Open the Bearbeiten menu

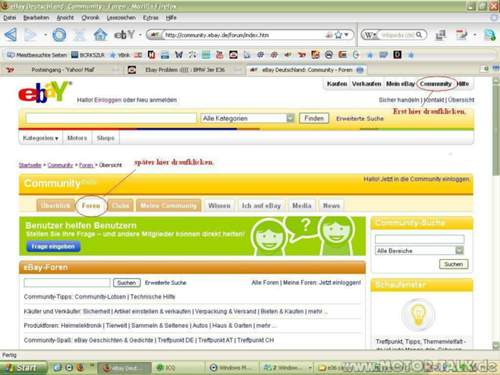pos(36,17)
